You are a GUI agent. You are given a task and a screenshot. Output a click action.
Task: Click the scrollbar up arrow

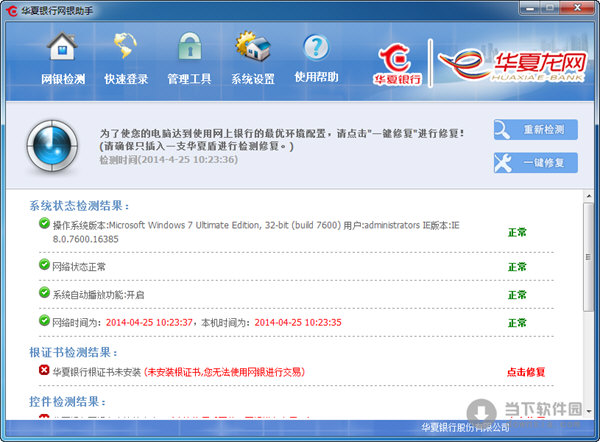(x=589, y=196)
